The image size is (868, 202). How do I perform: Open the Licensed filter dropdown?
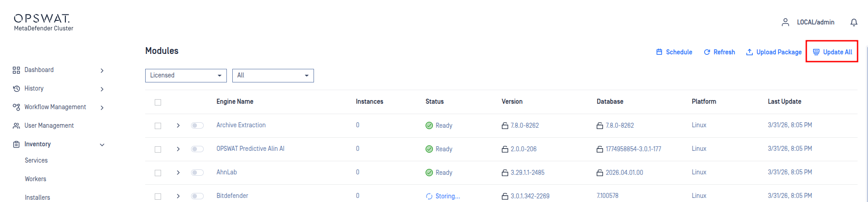[186, 76]
